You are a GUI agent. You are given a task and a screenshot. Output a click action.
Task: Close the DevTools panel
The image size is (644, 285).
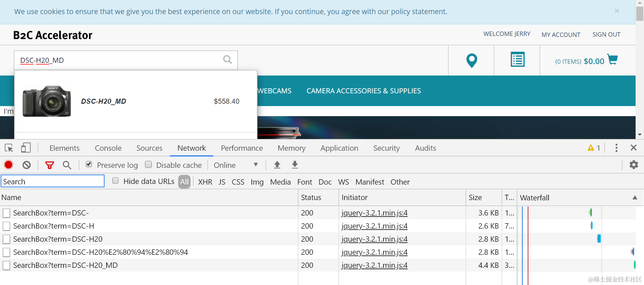(x=634, y=148)
